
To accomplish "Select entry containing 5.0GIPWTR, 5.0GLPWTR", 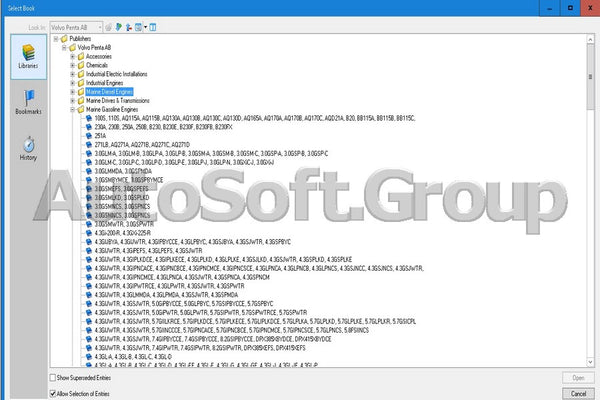I will pos(201,312).
